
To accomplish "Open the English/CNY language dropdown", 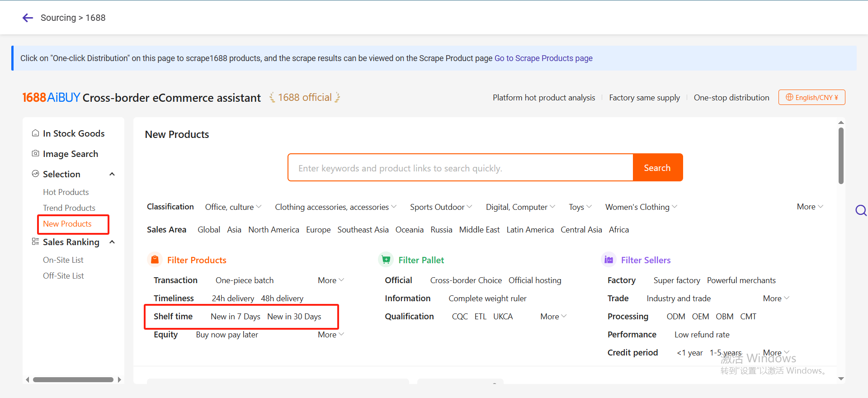I will click(x=811, y=97).
